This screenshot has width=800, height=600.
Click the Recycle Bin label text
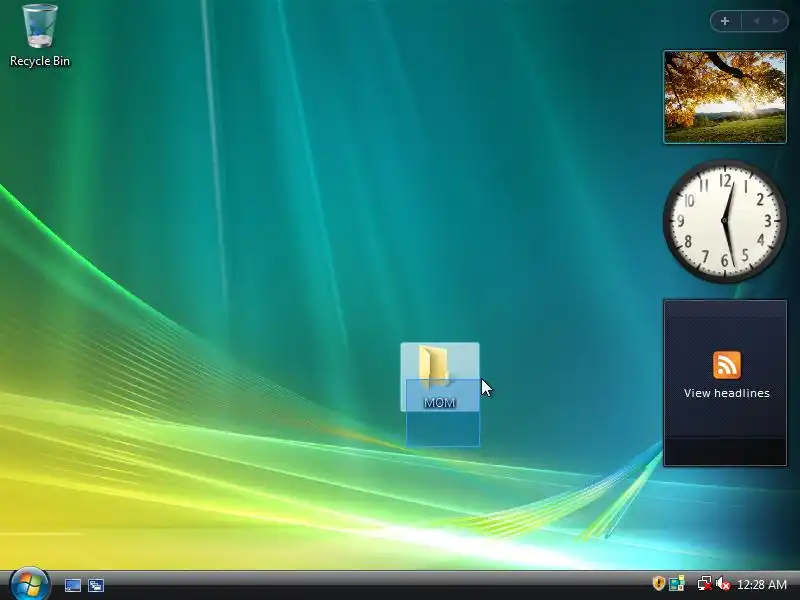click(40, 61)
